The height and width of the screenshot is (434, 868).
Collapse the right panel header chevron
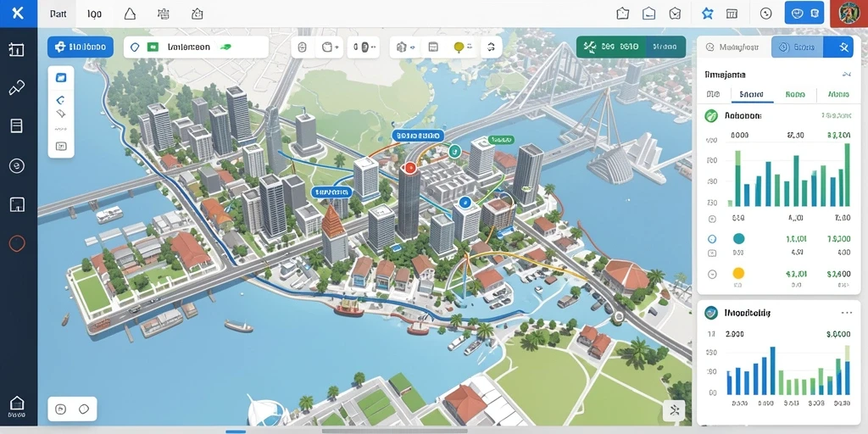click(x=846, y=74)
